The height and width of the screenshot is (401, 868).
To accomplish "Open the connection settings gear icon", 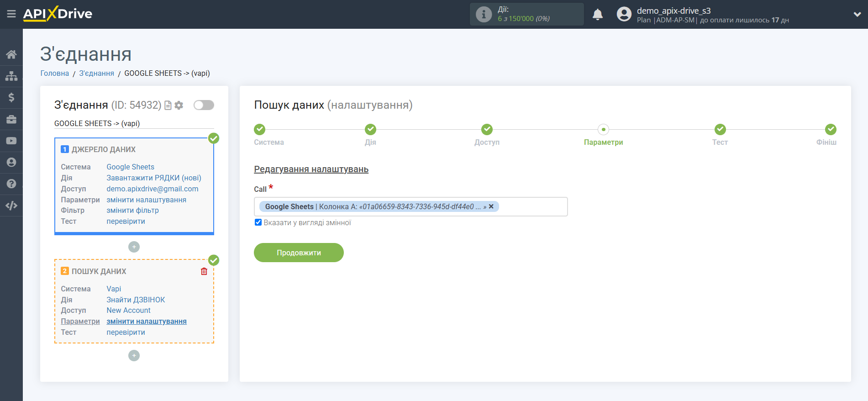I will [179, 105].
